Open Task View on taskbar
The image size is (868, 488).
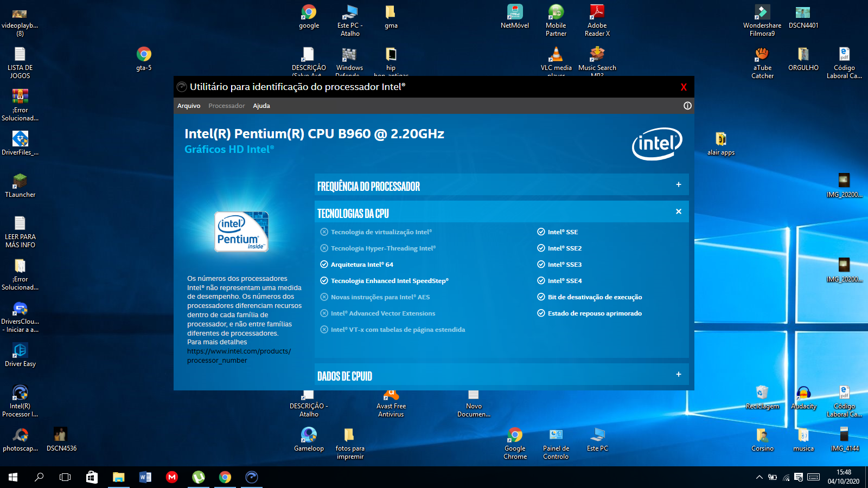[65, 477]
